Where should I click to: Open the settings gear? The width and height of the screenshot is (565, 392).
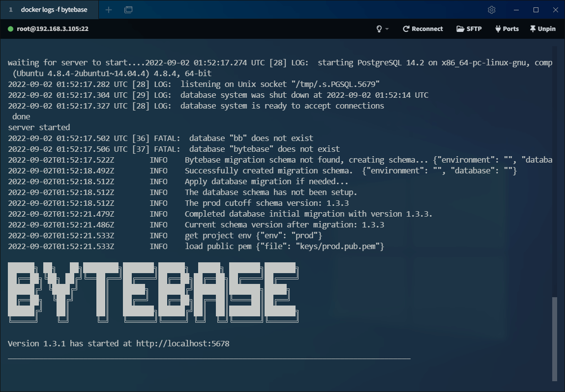pos(491,10)
